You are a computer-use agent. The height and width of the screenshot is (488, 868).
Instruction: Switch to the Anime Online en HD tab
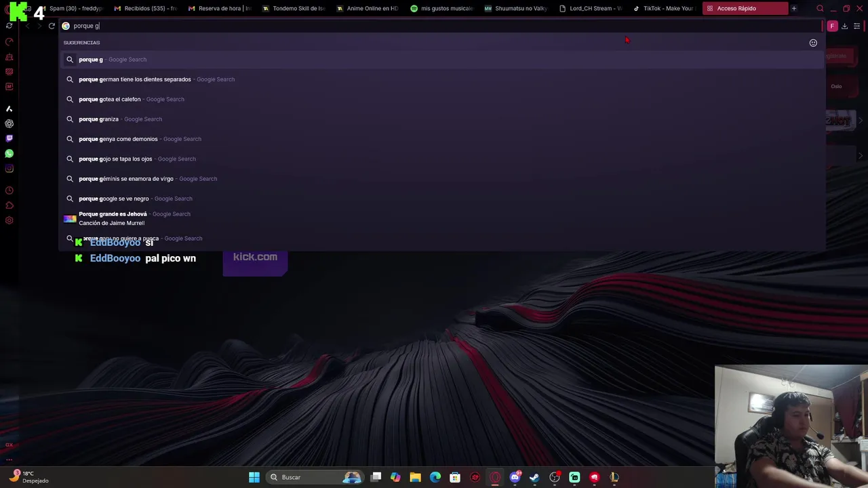[x=367, y=8]
